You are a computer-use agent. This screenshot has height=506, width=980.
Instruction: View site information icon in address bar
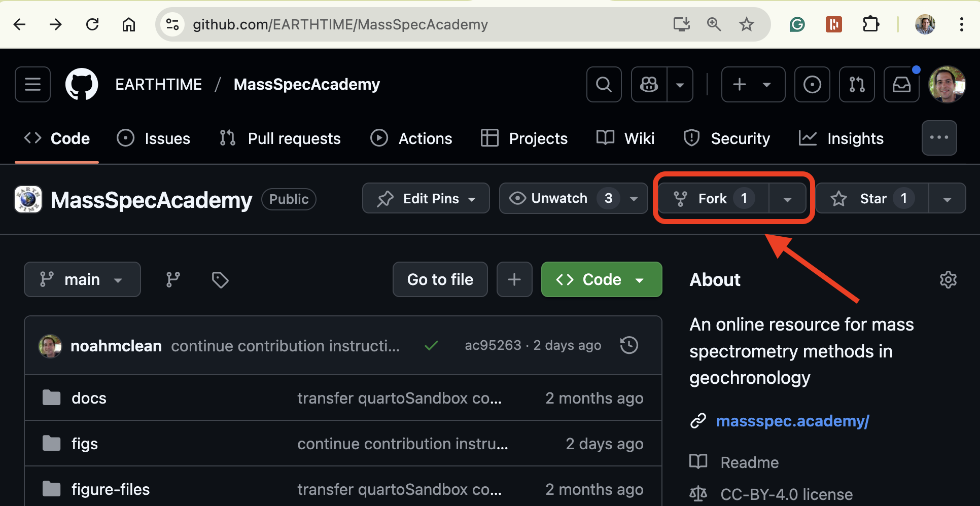(172, 24)
